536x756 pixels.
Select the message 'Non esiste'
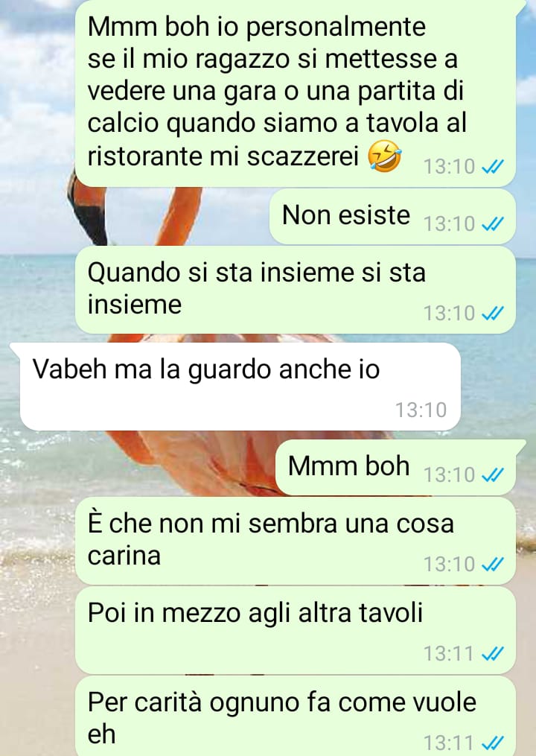392,217
